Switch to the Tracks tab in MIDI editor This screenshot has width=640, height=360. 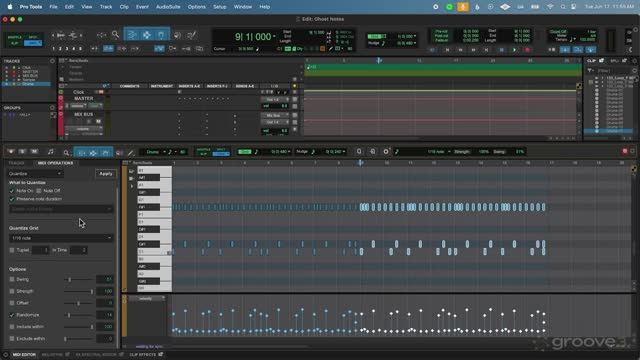[17, 163]
